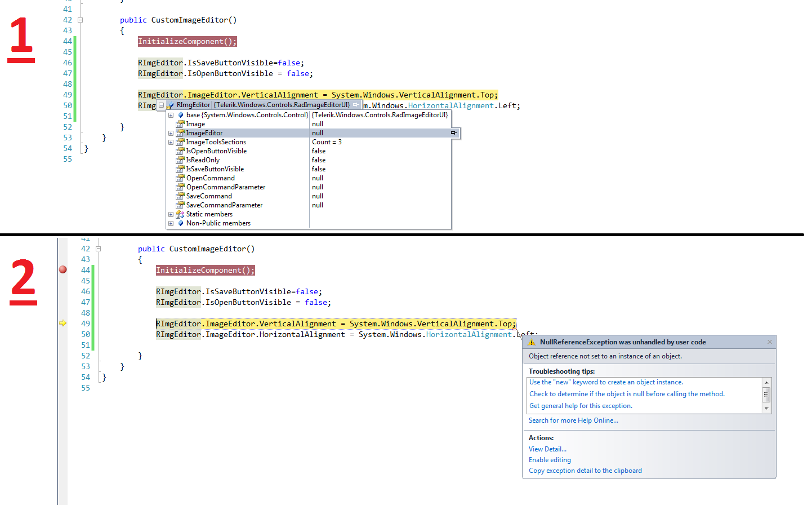Click the property icon next to SaveCommand
The height and width of the screenshot is (505, 812).
[x=180, y=196]
